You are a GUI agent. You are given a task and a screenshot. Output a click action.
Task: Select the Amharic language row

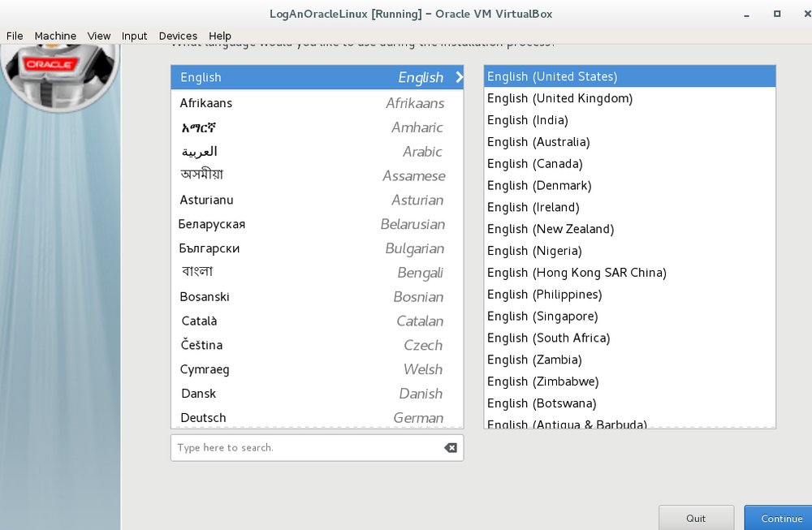point(317,127)
